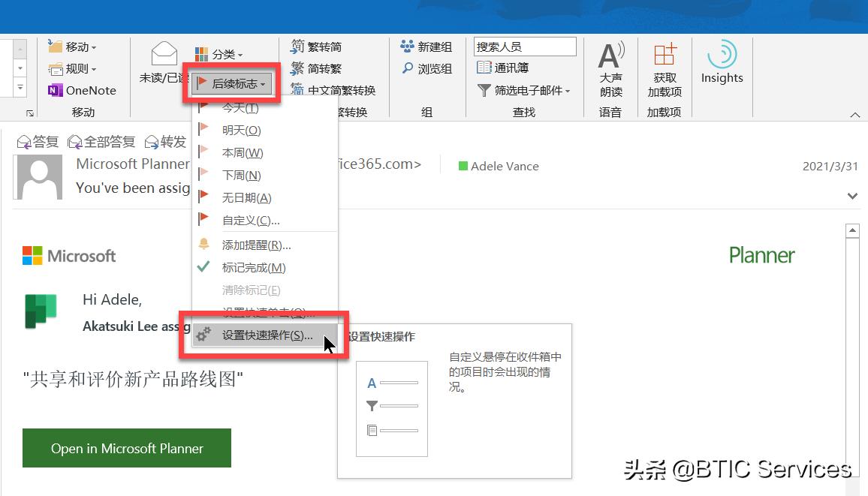868x496 pixels.
Task: Click Open in Microsoft Planner
Action: click(126, 448)
